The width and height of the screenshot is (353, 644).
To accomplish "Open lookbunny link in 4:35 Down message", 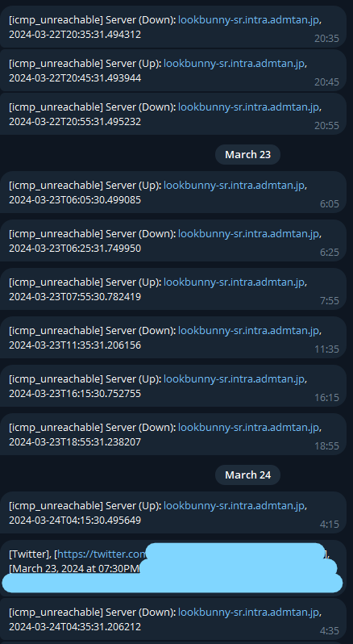I will pyautogui.click(x=249, y=612).
